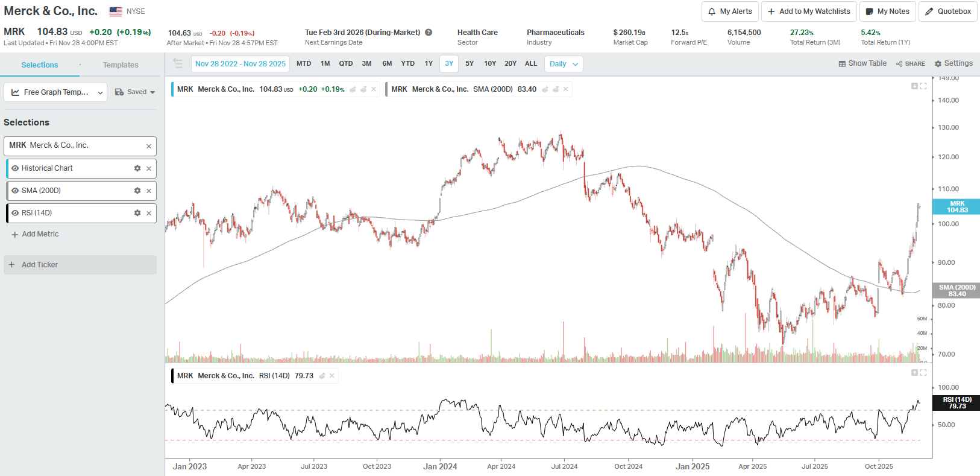Click the Pharmaceuticals industry link

tap(556, 33)
